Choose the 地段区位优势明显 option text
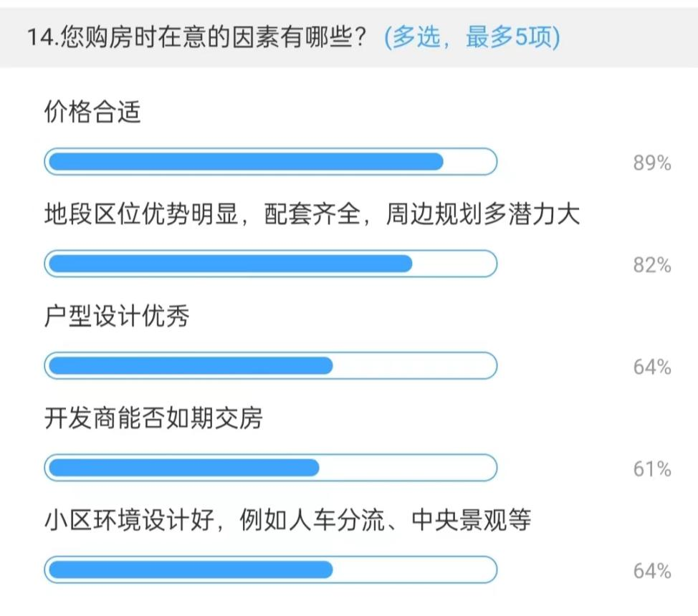 (312, 214)
